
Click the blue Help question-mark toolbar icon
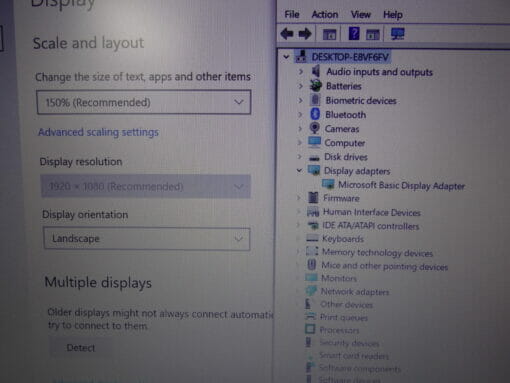[354, 34]
